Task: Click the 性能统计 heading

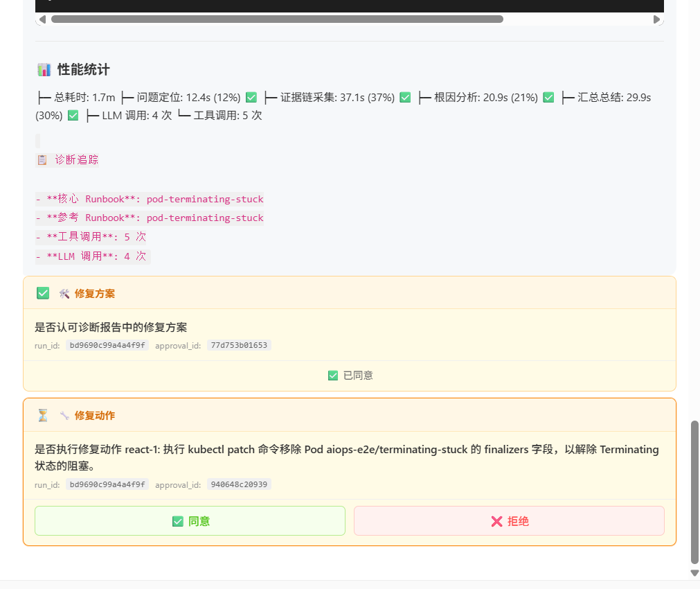Action: click(x=84, y=70)
